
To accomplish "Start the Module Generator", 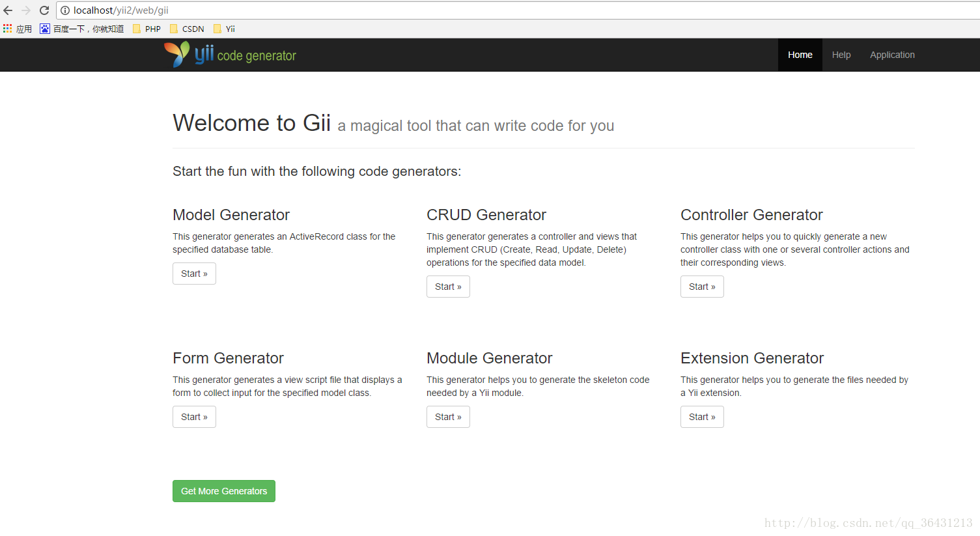I will coord(448,417).
